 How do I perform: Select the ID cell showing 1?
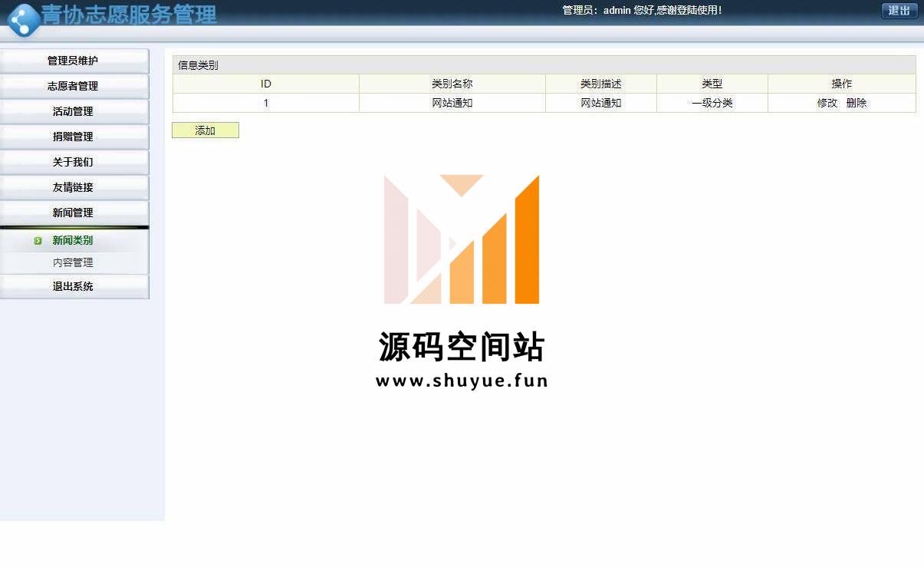coord(266,103)
